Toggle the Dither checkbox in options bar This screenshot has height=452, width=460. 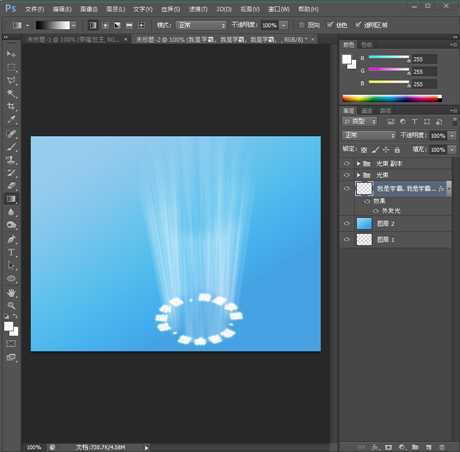point(330,25)
